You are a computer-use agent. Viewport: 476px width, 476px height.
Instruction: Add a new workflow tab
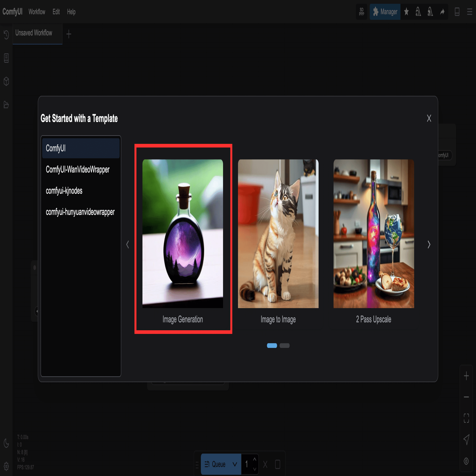69,34
